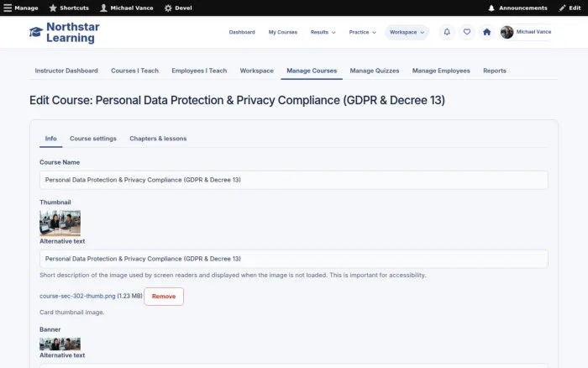Click the Announcements bell icon in the admin toolbar
Screen dimensions: 588x368
[x=491, y=8]
